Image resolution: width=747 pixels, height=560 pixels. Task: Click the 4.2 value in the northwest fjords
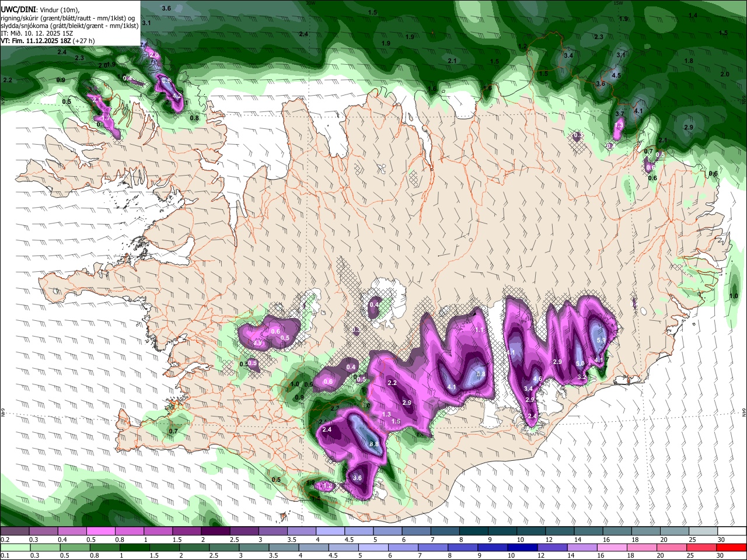177,95
